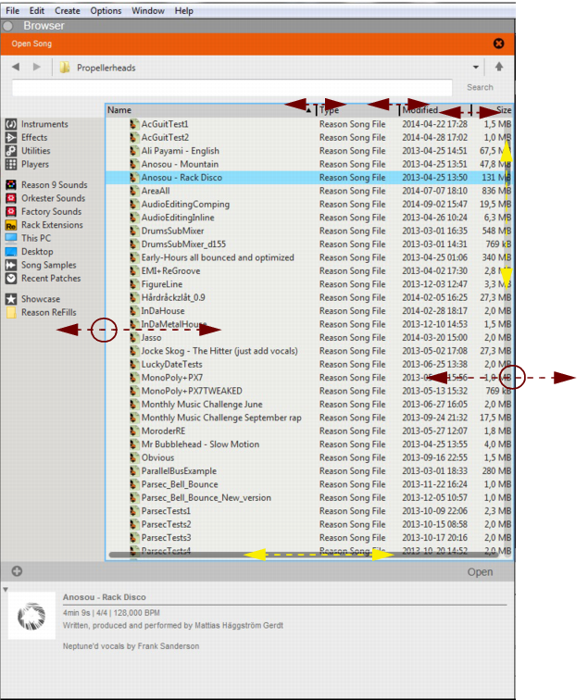Click the back navigation arrow

click(16, 67)
